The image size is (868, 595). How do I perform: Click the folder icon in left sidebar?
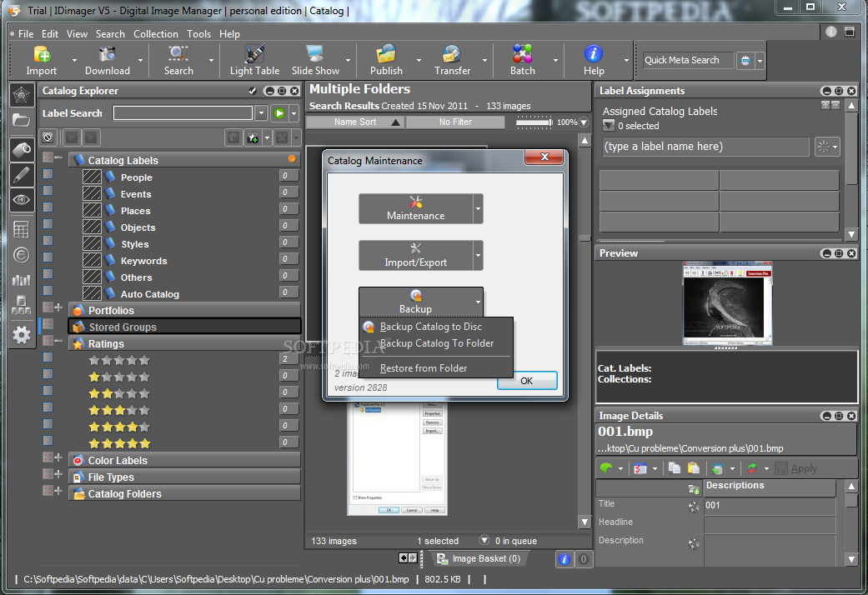coord(21,120)
